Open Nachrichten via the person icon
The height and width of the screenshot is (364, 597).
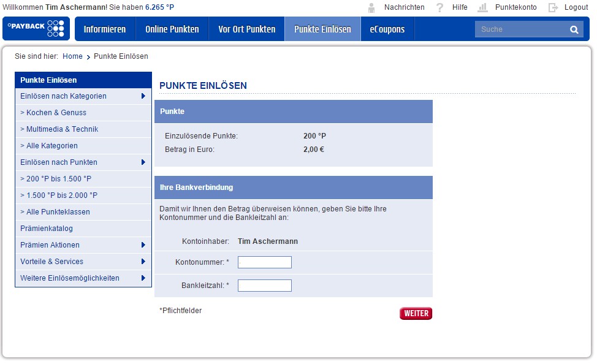(371, 7)
